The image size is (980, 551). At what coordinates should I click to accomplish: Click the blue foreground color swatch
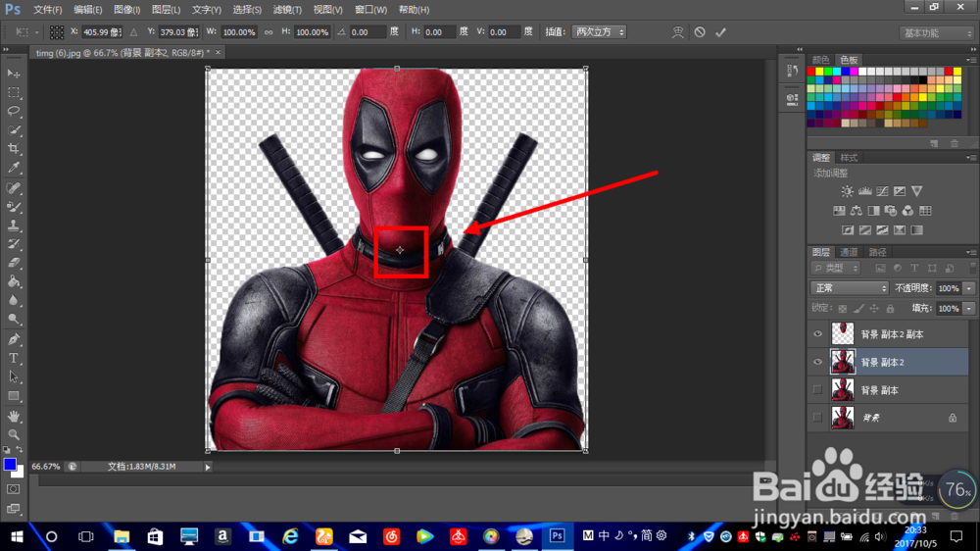tap(10, 465)
